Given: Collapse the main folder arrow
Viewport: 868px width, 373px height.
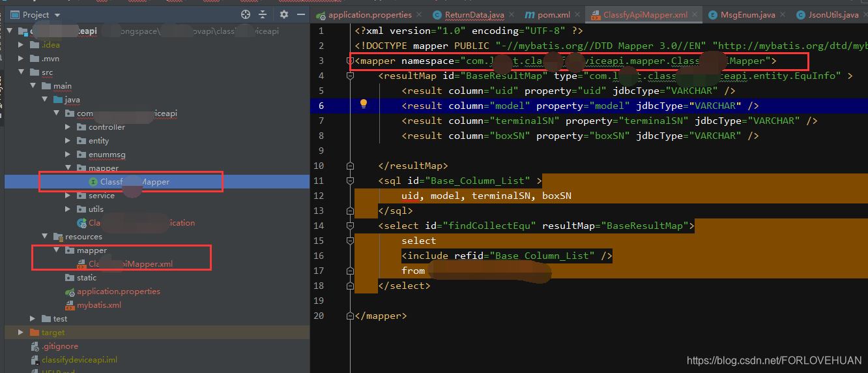Looking at the screenshot, I should pos(33,86).
